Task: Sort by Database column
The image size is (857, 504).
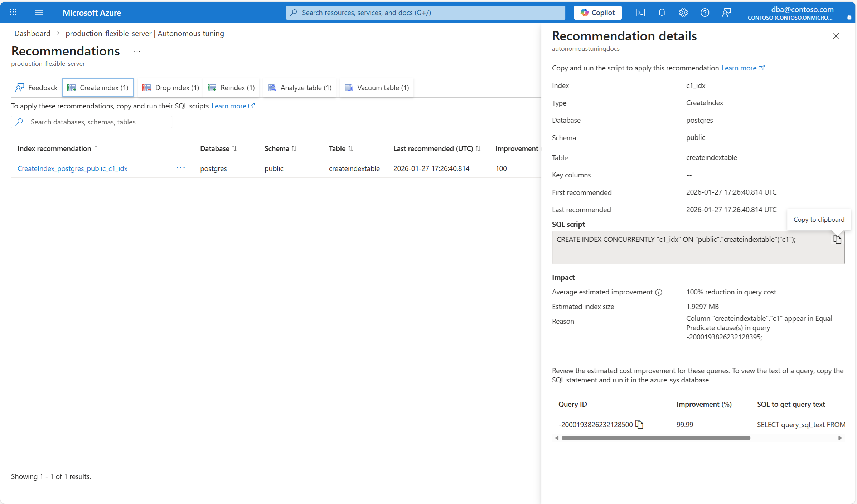Action: click(218, 148)
